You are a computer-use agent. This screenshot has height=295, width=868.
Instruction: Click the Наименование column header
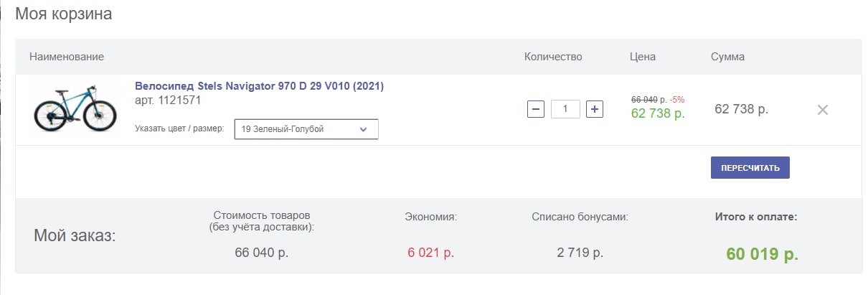pyautogui.click(x=67, y=57)
